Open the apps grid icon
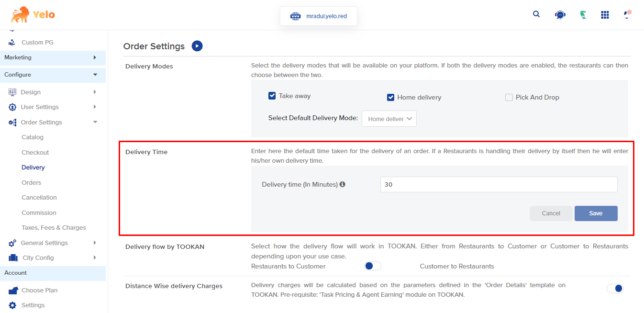This screenshot has width=644, height=313. tap(605, 15)
